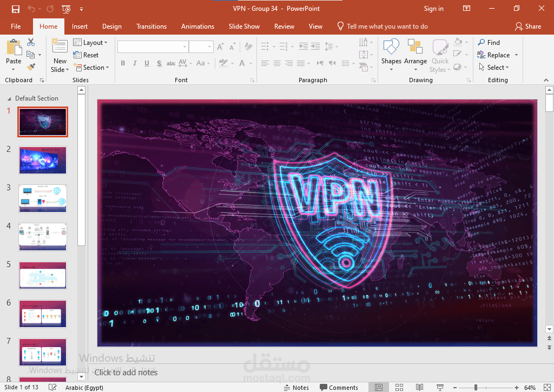Click the Paste clipboard icon
554x392 pixels.
click(x=14, y=48)
